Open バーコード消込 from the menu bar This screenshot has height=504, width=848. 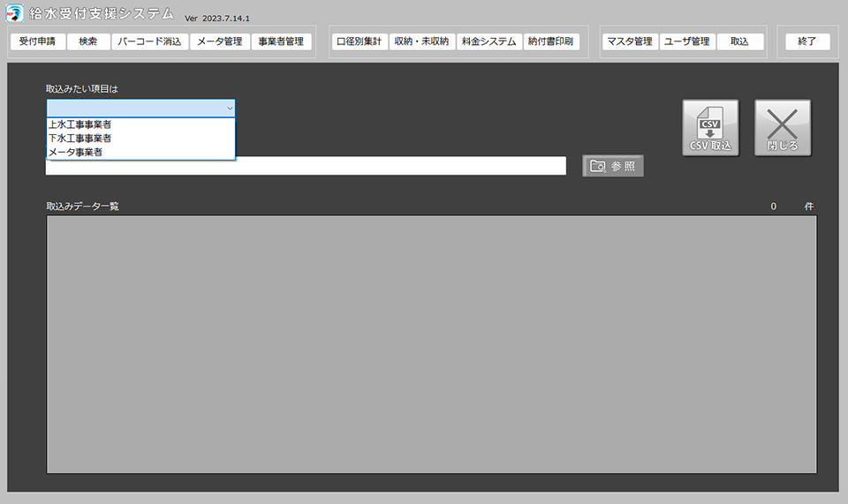pos(149,41)
